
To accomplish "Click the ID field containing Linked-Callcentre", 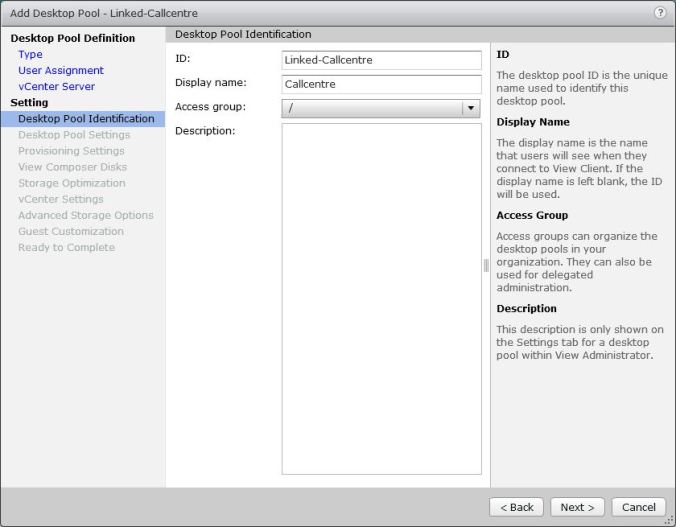I will [x=381, y=60].
